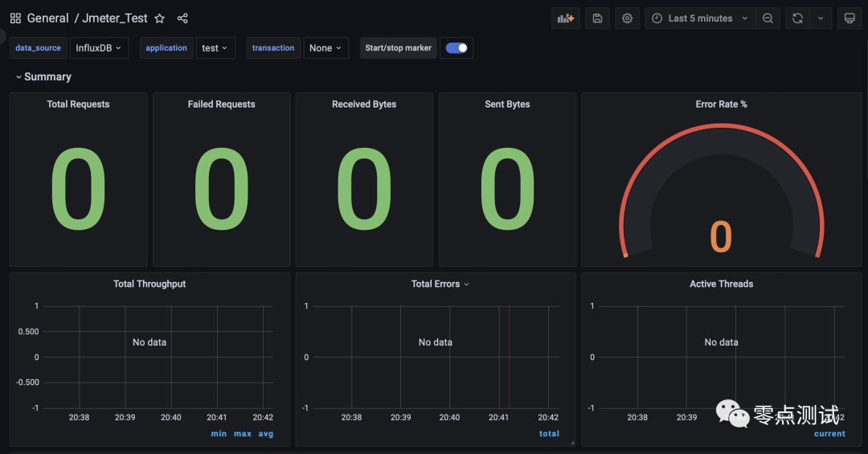Viewport: 868px width, 454px height.
Task: Click the Jmeter_Test dashboard title
Action: (x=115, y=18)
